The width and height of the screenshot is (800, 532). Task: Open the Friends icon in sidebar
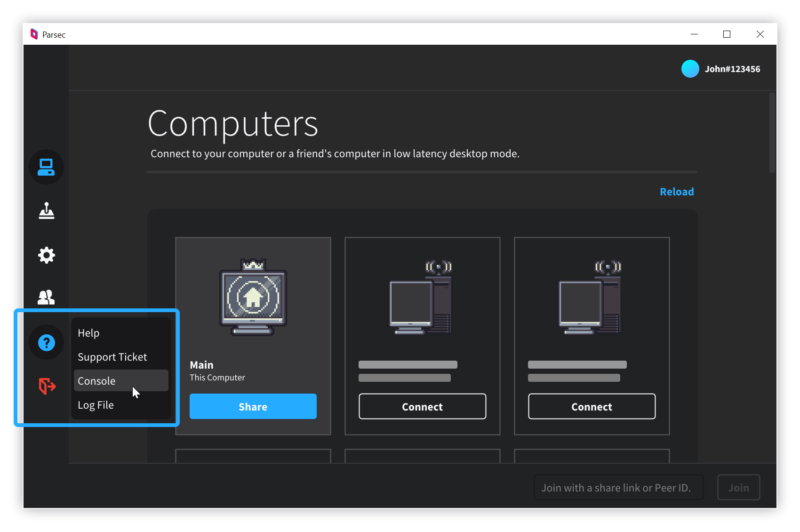(46, 297)
